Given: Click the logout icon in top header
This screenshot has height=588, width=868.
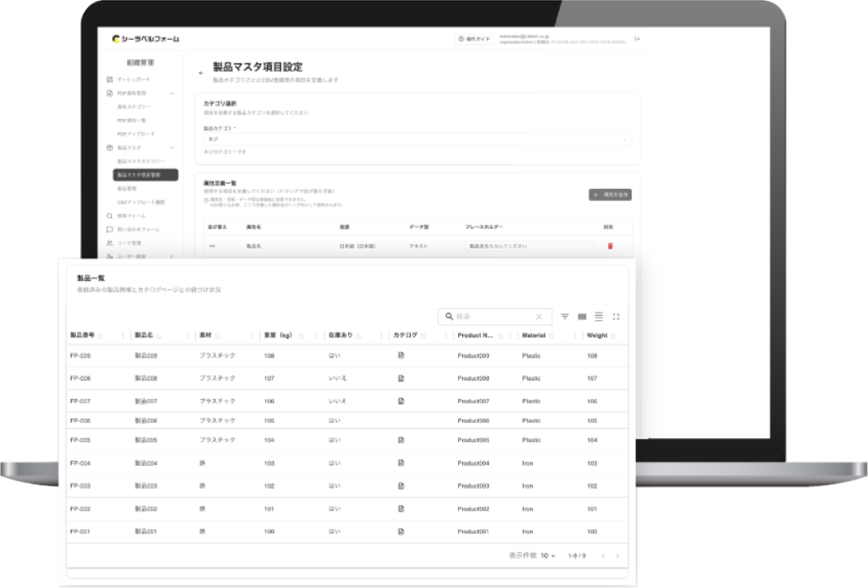Looking at the screenshot, I should [x=637, y=39].
